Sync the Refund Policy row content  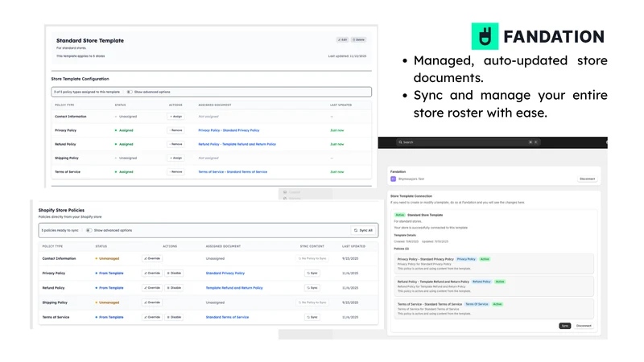point(312,288)
